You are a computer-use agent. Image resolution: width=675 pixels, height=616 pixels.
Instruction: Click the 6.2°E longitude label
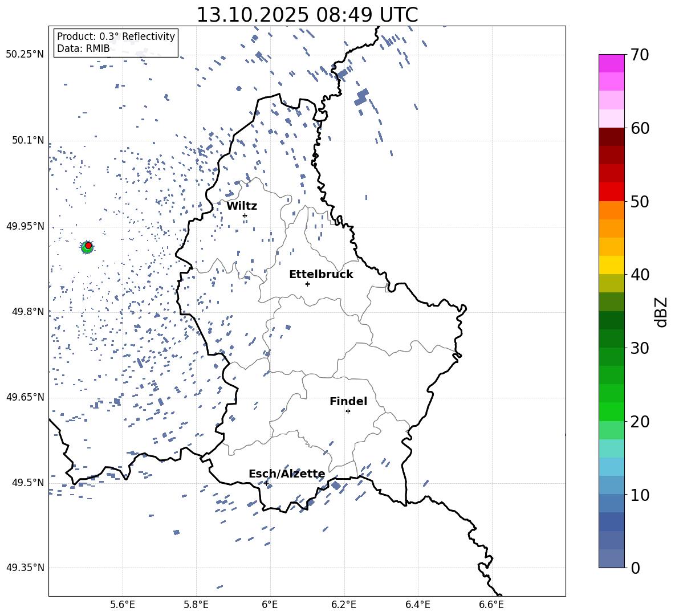(x=344, y=605)
